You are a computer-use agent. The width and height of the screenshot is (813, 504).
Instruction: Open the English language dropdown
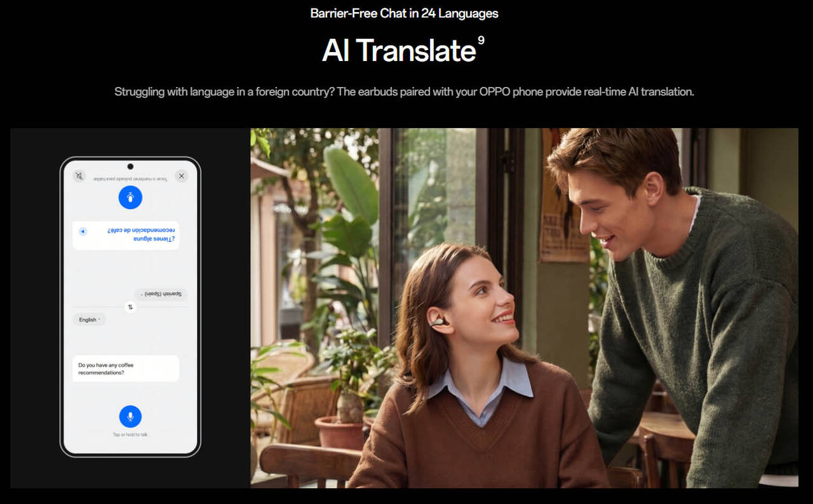pyautogui.click(x=89, y=320)
